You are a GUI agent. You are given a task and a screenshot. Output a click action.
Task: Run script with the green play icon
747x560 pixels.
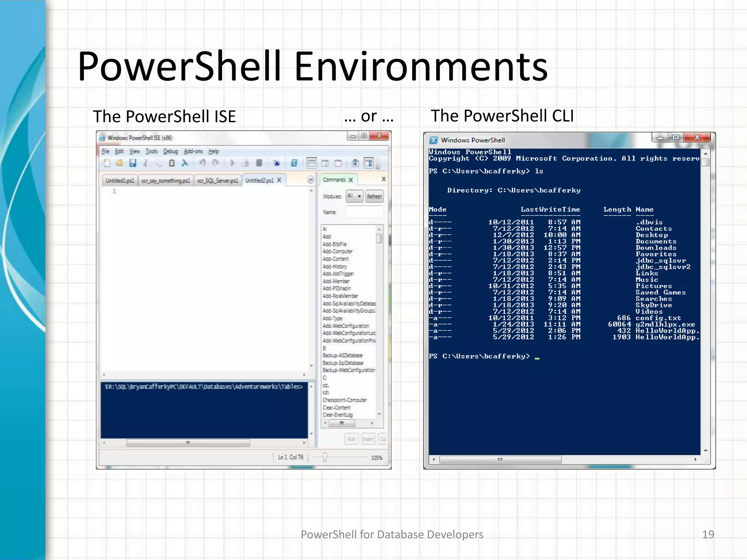pos(232,163)
